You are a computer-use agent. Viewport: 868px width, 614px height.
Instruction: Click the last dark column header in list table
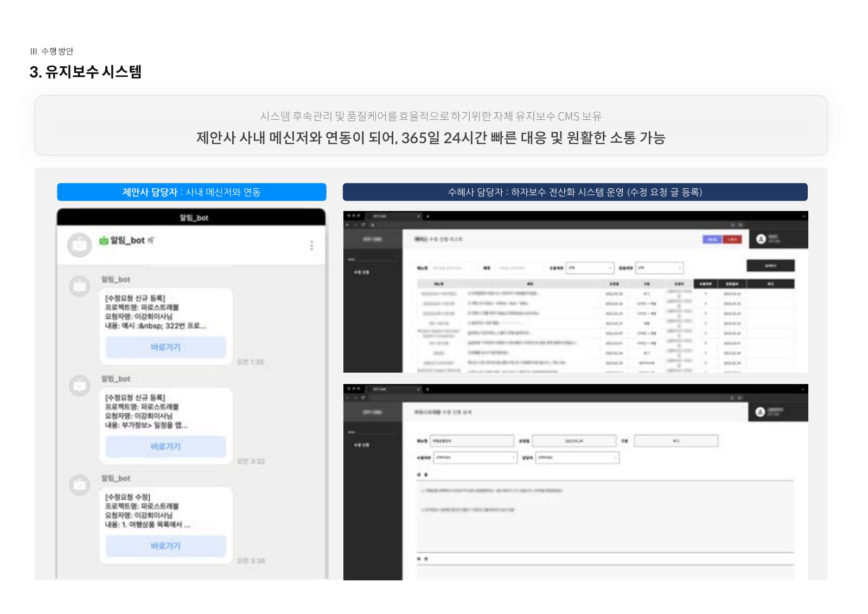(770, 284)
